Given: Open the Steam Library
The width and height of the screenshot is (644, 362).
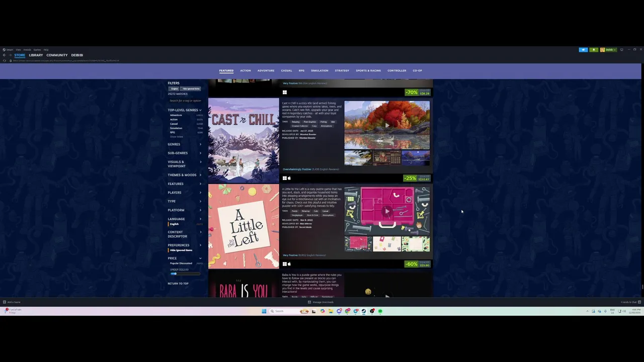Looking at the screenshot, I should click(x=36, y=55).
